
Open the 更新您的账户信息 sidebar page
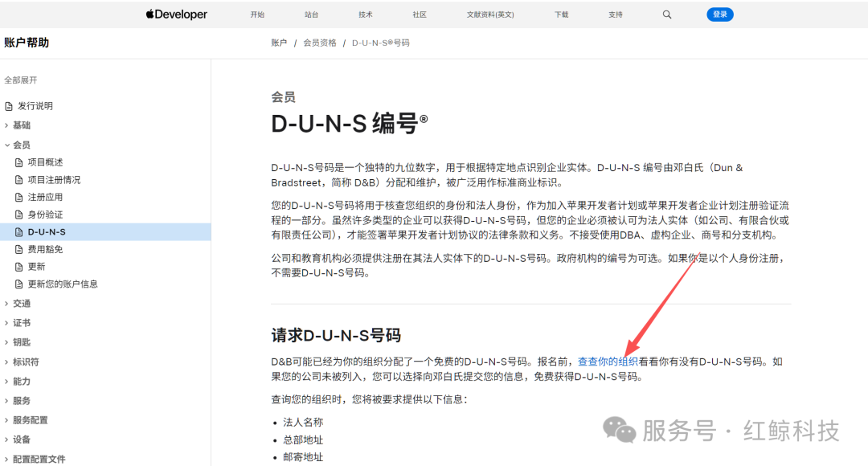tap(63, 284)
